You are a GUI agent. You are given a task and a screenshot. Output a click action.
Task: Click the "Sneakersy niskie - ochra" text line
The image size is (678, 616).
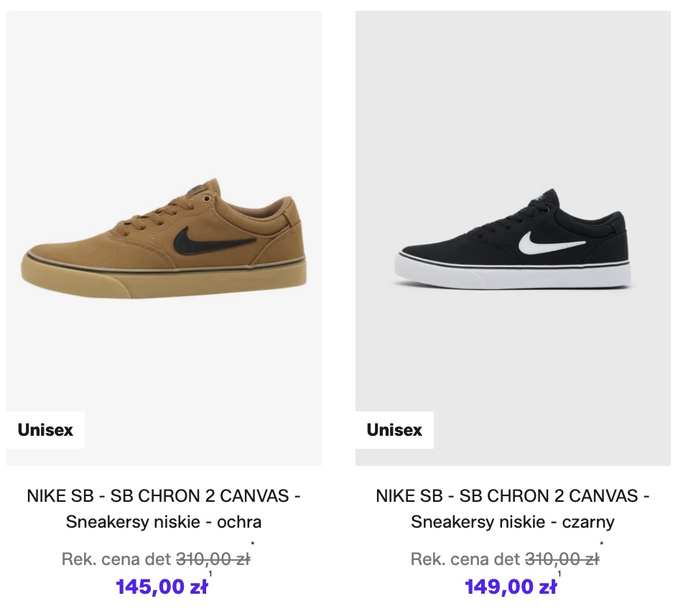click(x=164, y=522)
